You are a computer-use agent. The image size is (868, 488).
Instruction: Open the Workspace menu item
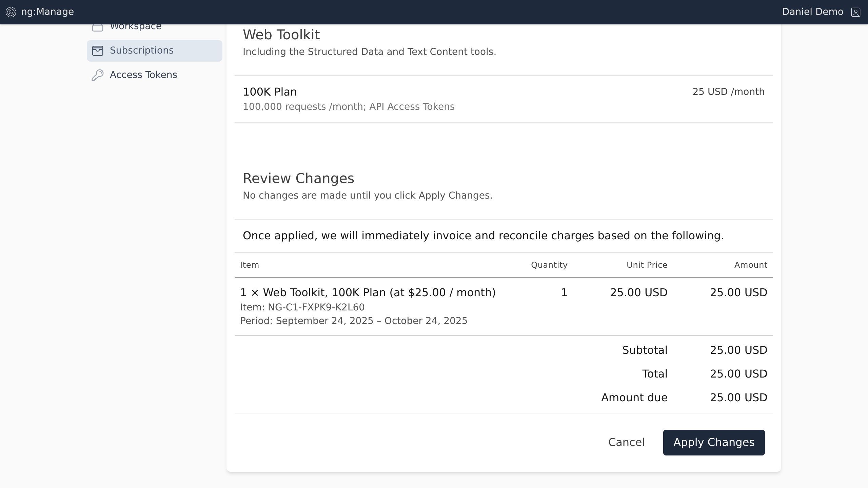click(x=136, y=27)
